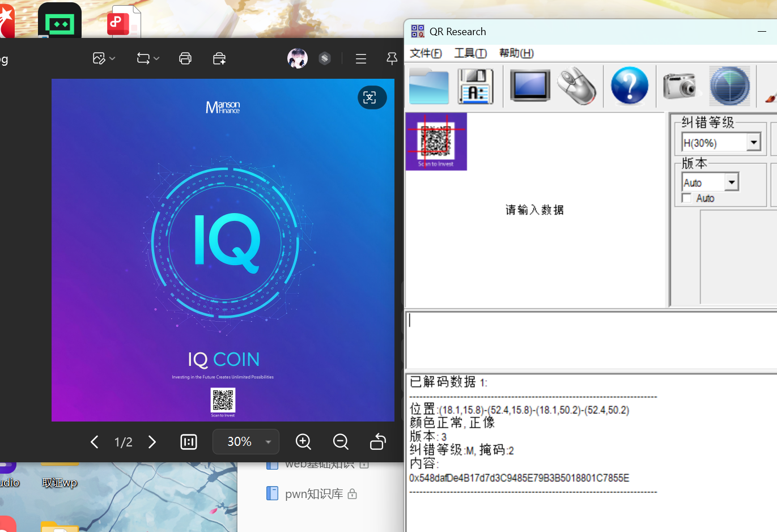Click the decoded 0x548daf… address text

click(519, 478)
